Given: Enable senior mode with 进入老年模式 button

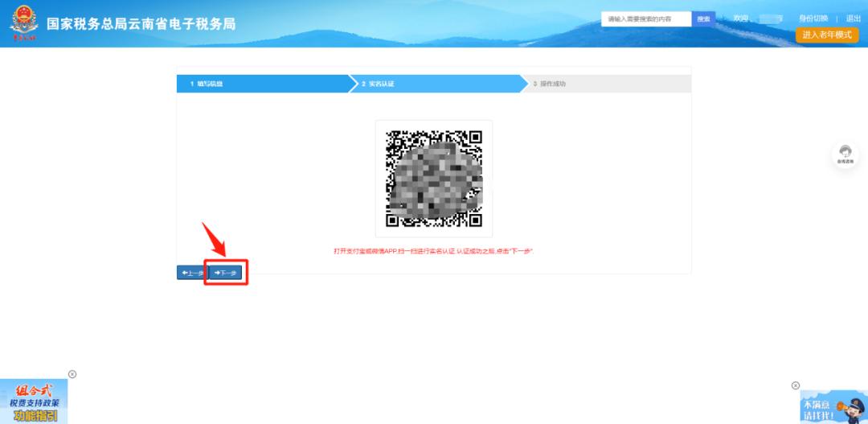Looking at the screenshot, I should [x=827, y=35].
